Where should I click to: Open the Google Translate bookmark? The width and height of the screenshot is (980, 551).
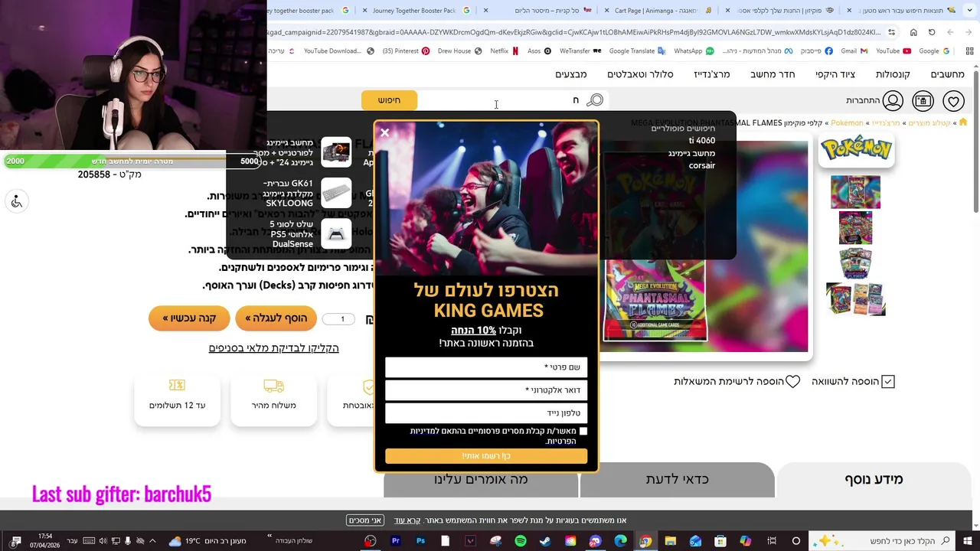(637, 51)
